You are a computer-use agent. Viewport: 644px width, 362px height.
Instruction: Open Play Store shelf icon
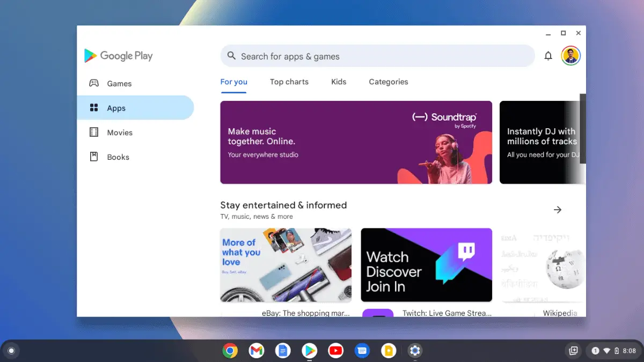click(x=309, y=351)
